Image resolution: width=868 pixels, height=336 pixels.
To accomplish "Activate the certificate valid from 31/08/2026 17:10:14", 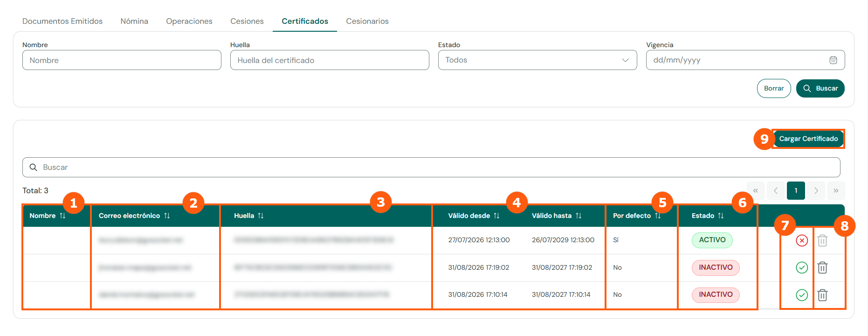I will (x=802, y=295).
